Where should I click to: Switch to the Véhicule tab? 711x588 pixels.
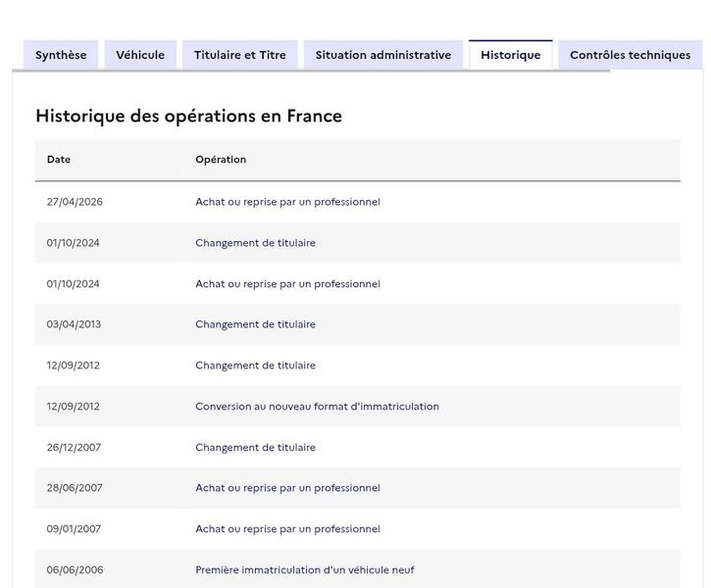(140, 55)
